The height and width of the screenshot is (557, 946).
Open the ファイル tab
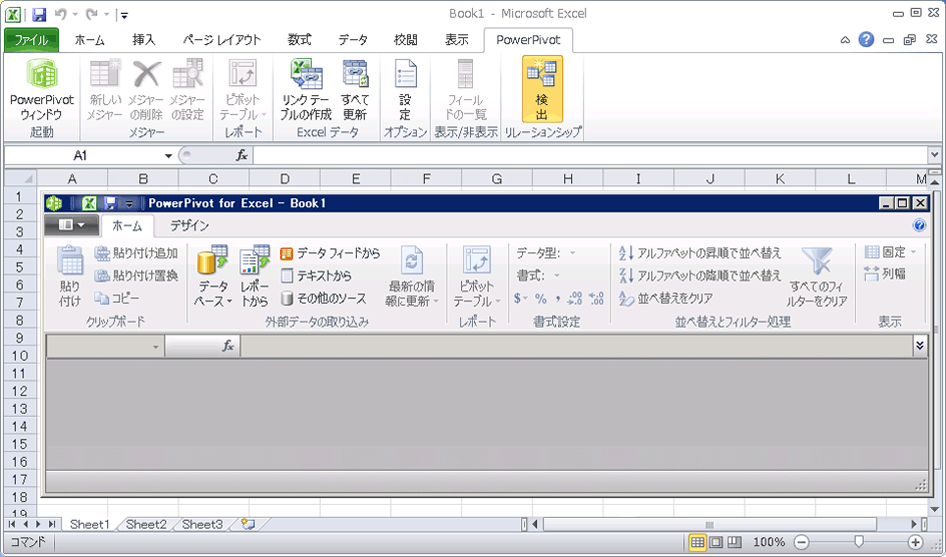31,40
